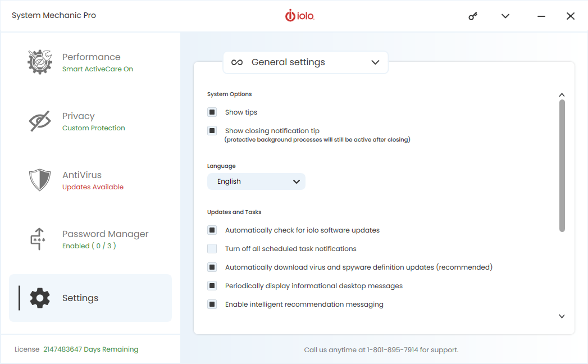Click the 2147483647 Days Remaining license text
Image resolution: width=588 pixels, height=364 pixels.
[91, 349]
